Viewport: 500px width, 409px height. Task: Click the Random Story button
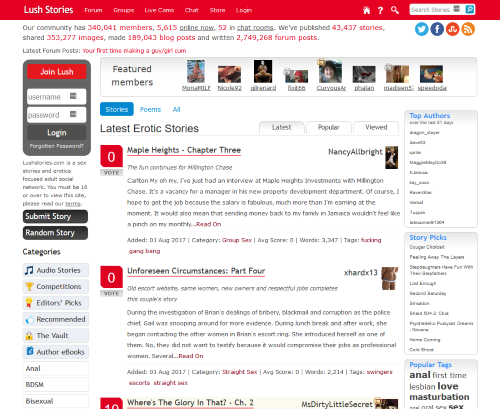click(x=55, y=233)
